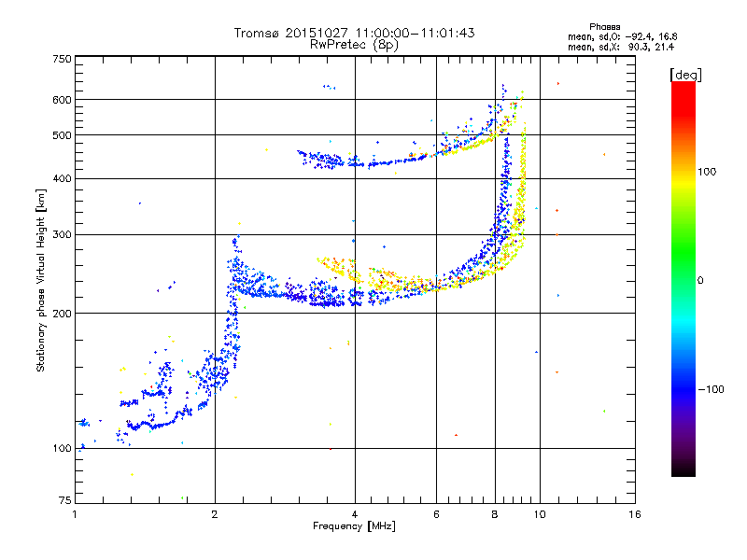
Task: Click the 'Stationary phase Virtual Height [km]' axis title
Action: point(41,281)
